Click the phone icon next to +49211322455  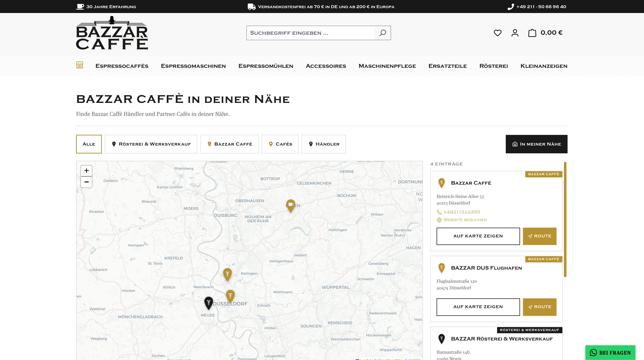click(439, 212)
